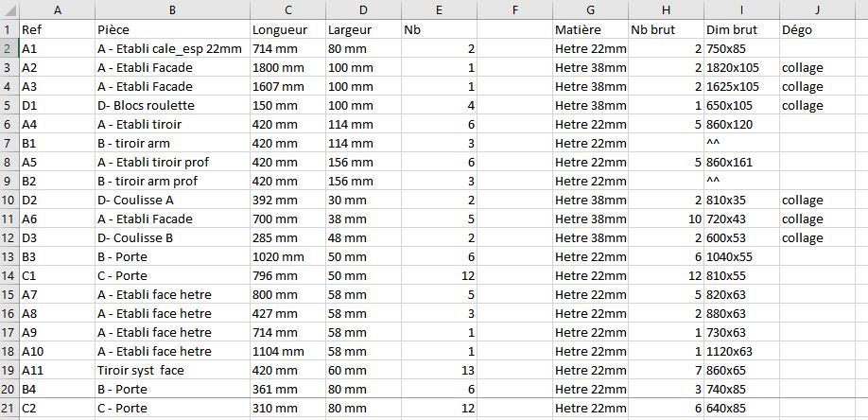
Task: Select row 5 header
Action: click(x=9, y=105)
